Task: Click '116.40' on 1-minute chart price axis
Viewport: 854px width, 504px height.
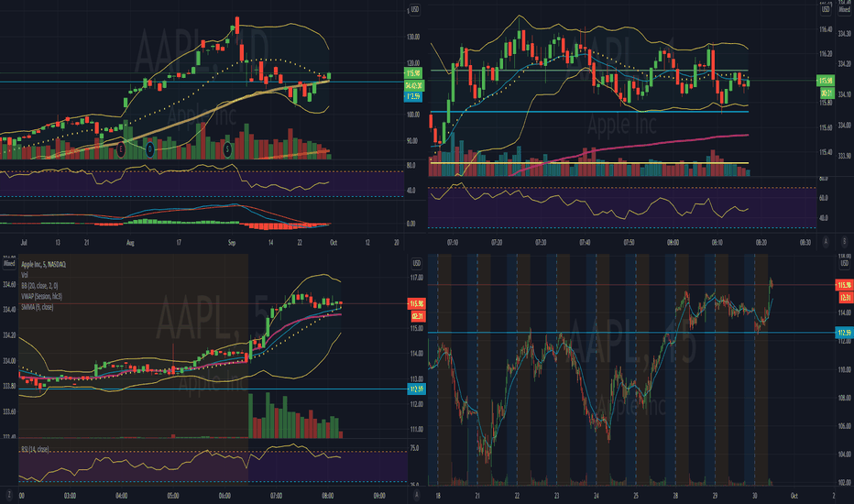Action: (x=826, y=29)
